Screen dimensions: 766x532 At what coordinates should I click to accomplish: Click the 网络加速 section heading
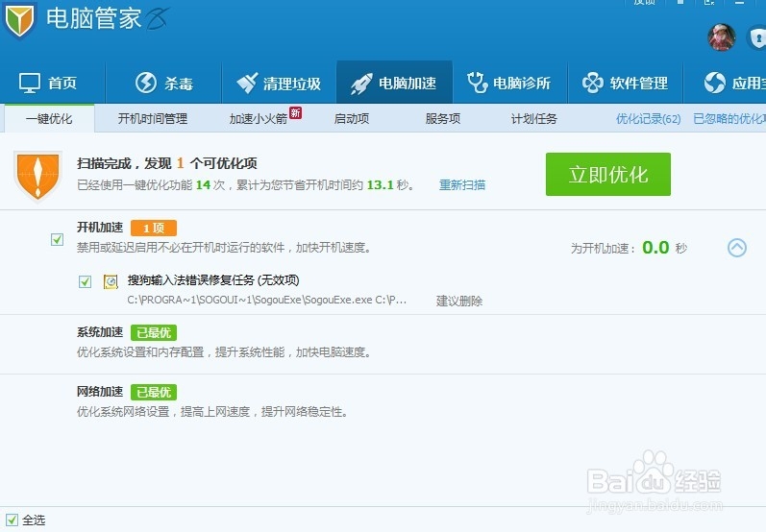click(x=100, y=392)
